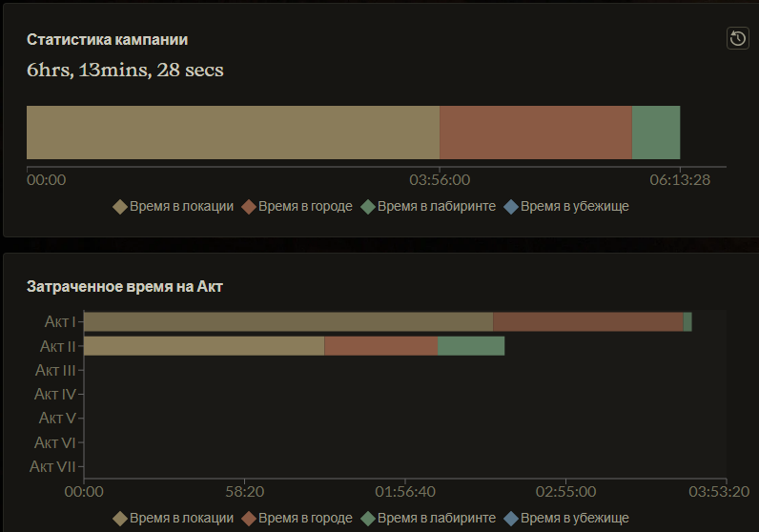This screenshot has height=532, width=759.
Task: Select the Акт I location time bar segment
Action: click(x=289, y=322)
